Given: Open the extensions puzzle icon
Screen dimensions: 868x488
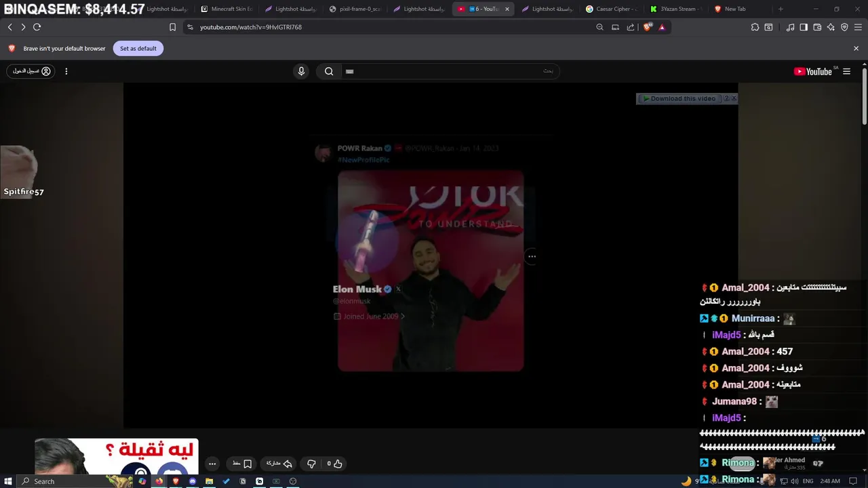Looking at the screenshot, I should coord(755,27).
